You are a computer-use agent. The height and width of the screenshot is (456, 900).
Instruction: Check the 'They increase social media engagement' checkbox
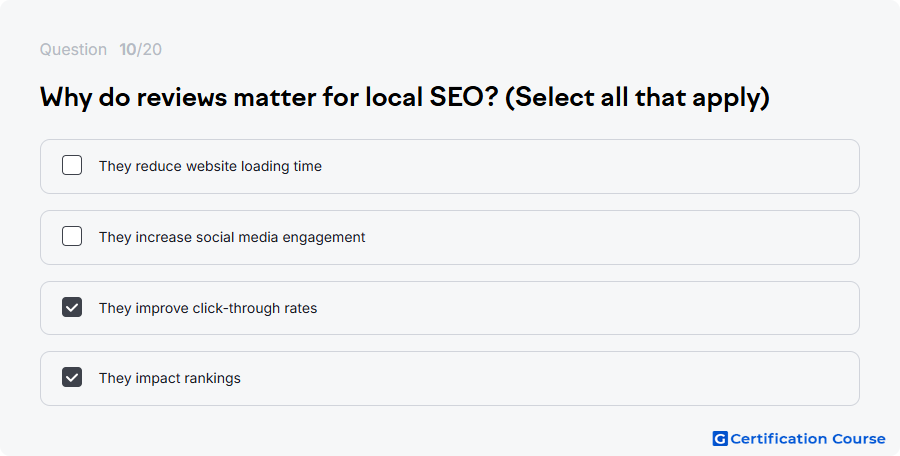pos(72,236)
